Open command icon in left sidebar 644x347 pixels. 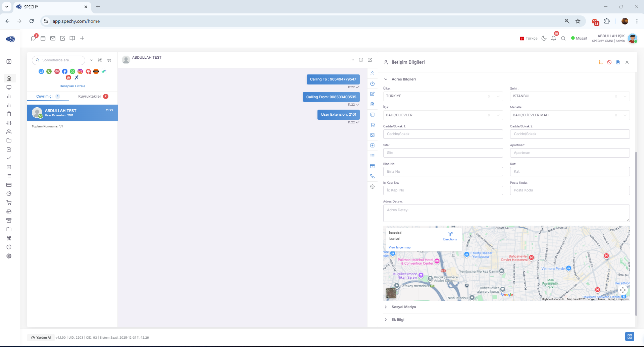(9, 238)
